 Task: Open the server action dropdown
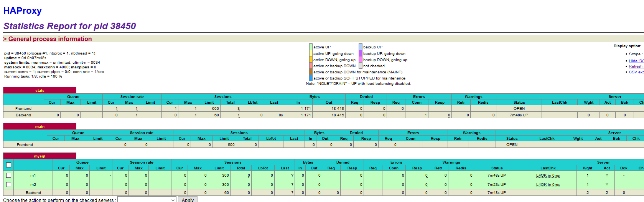tap(147, 200)
